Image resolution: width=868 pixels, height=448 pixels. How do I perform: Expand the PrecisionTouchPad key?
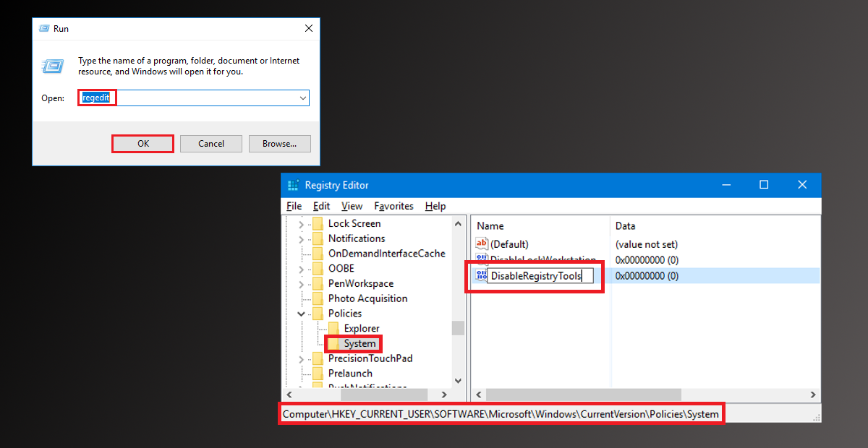[x=301, y=358]
